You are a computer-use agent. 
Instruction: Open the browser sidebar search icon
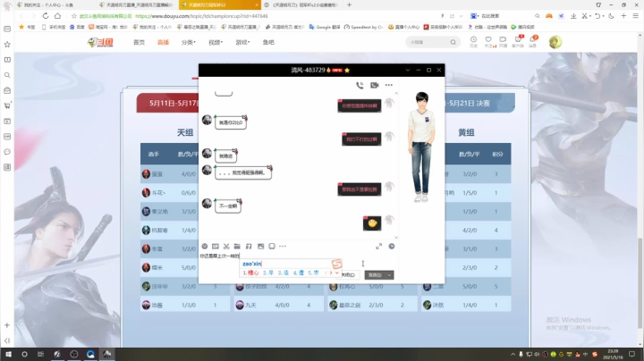(7, 75)
